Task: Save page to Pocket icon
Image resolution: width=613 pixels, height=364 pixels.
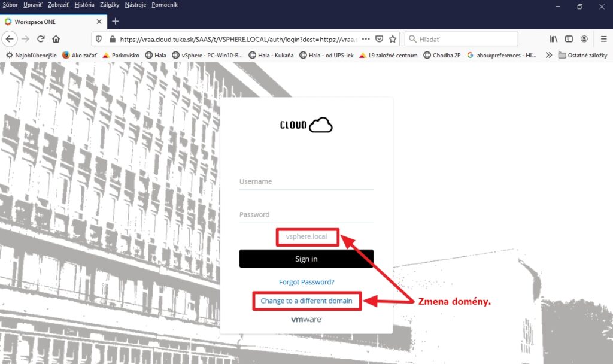Action: (379, 39)
